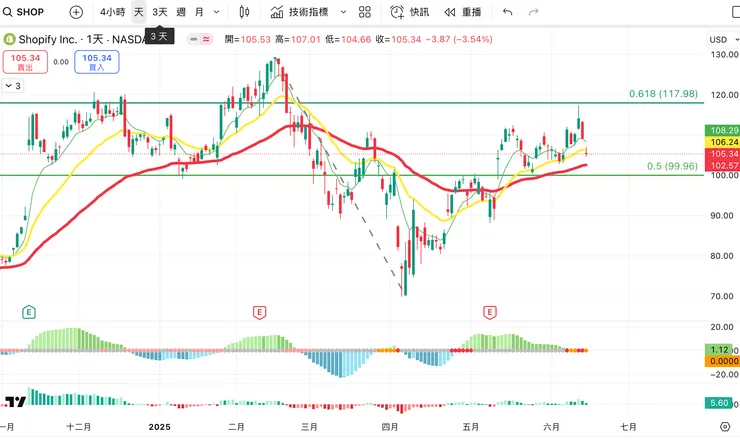Image resolution: width=740 pixels, height=441 pixels.
Task: Select the 0.618 (117.98) Fibonacci label
Action: [x=663, y=94]
